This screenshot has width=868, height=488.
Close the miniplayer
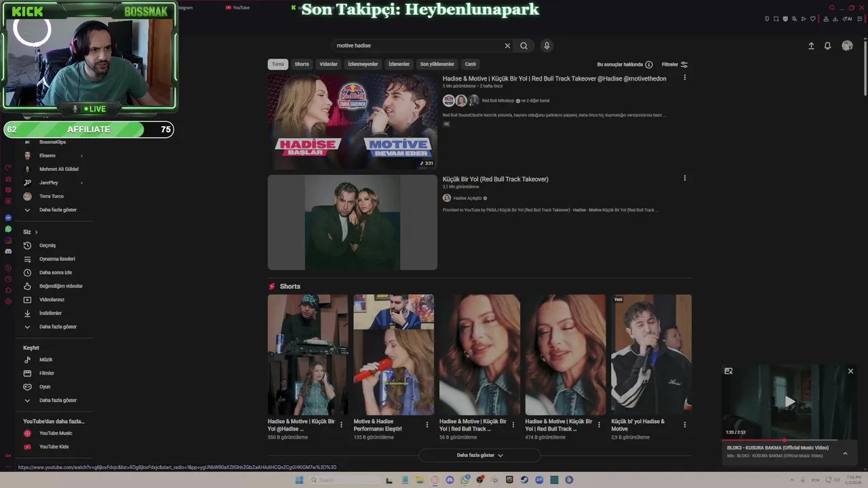coord(850,371)
